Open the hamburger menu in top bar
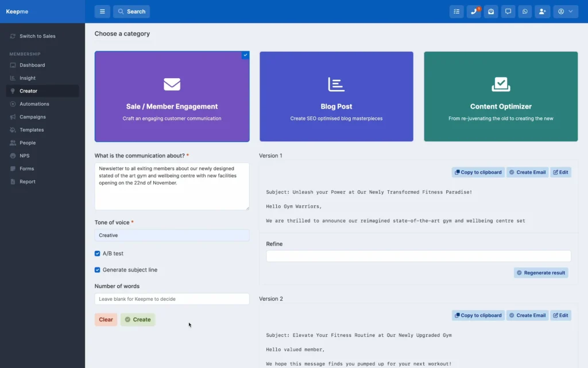 [x=102, y=11]
